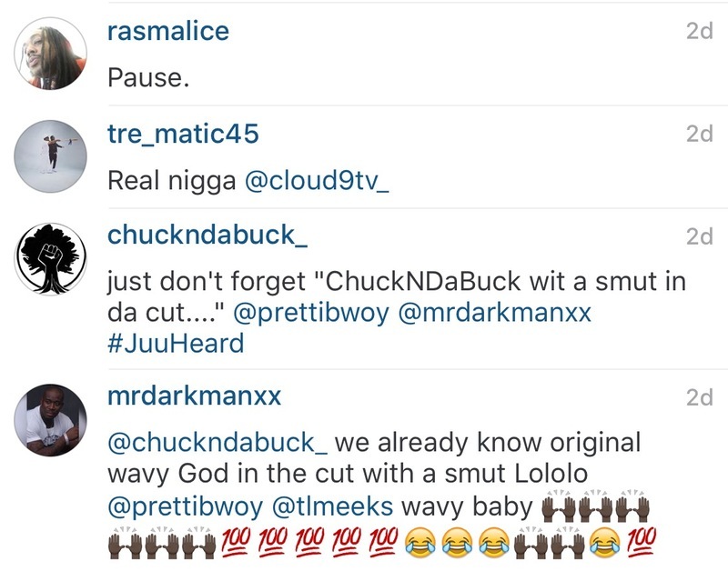Tap @prettibwoy mention in mrdarkmanxx's comment
728x571 pixels.
[186, 507]
